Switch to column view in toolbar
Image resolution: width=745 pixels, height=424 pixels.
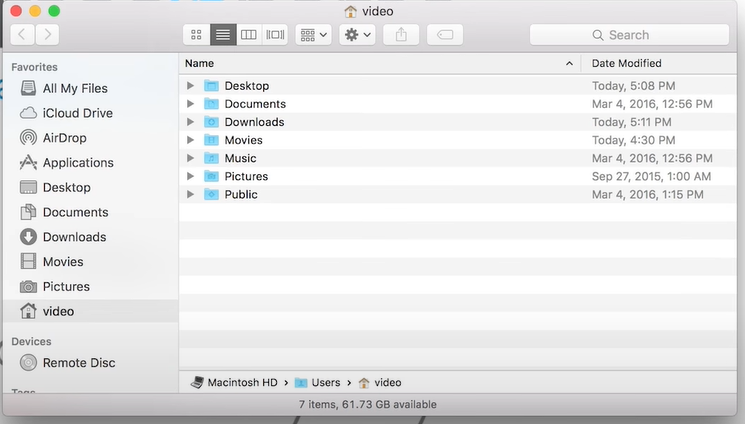[x=249, y=35]
